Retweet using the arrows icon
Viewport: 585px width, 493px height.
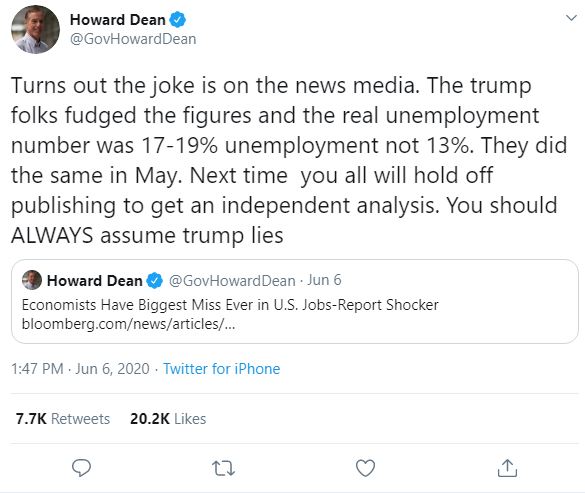(x=223, y=468)
